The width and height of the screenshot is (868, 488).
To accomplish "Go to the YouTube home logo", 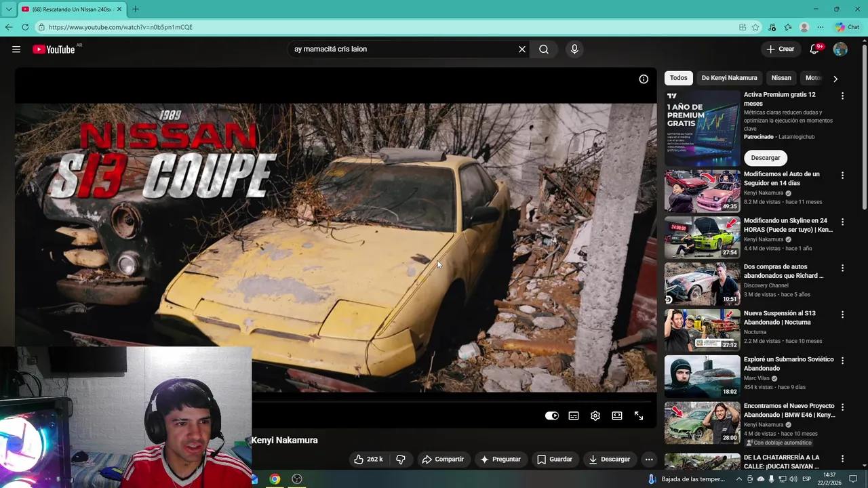I will click(54, 49).
